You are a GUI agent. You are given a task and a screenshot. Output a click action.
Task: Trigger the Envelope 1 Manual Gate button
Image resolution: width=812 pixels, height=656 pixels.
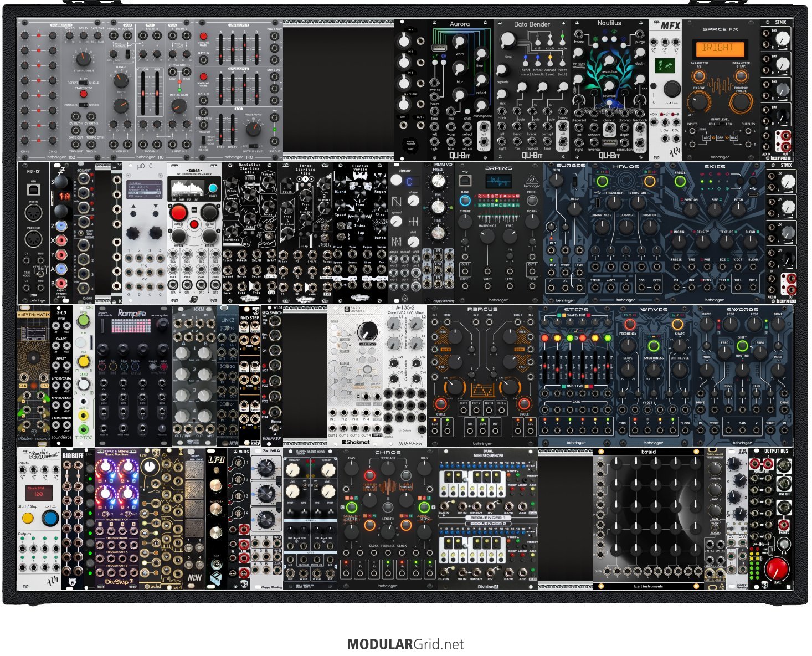click(x=203, y=35)
